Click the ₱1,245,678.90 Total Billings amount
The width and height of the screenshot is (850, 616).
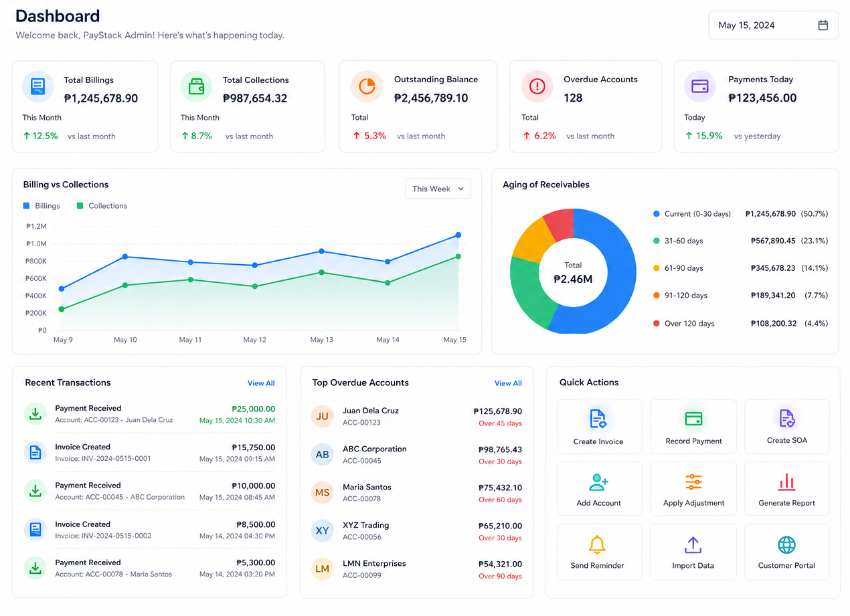pos(101,98)
